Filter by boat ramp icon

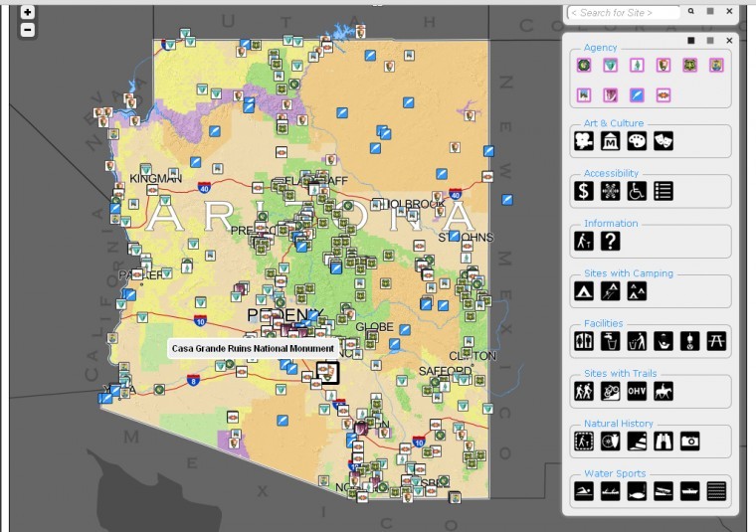pyautogui.click(x=663, y=491)
